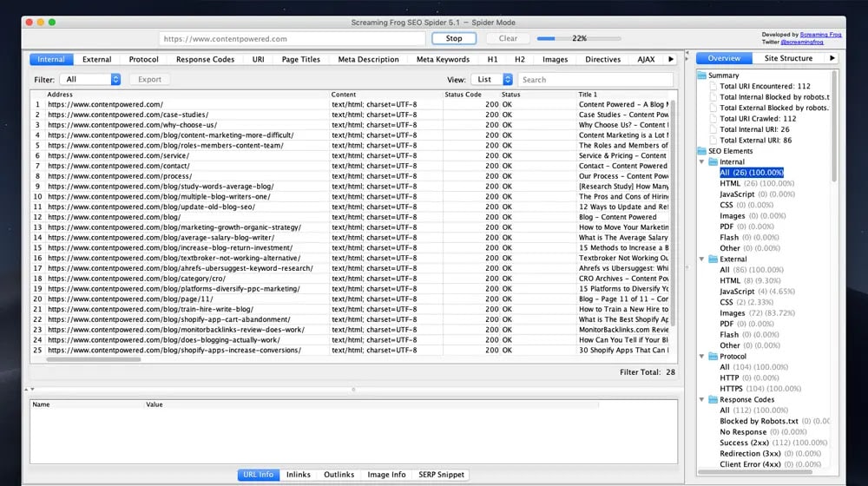This screenshot has height=486, width=868.
Task: Collapse the Protocol tree section
Action: click(x=701, y=357)
